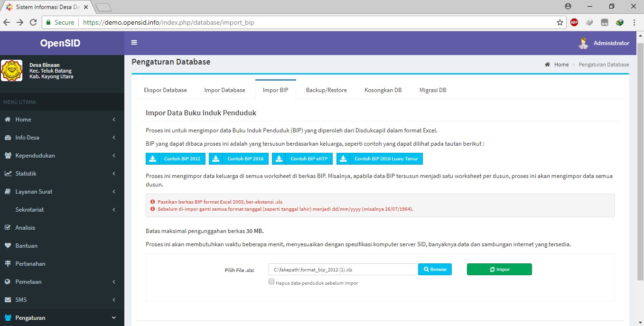Expand the Layanan Surat menu chevron
Screen dimensions: 644x326
114,192
